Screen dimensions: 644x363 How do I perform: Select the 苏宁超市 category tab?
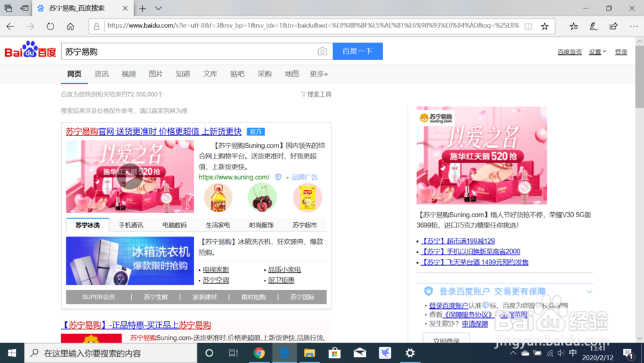(x=305, y=225)
